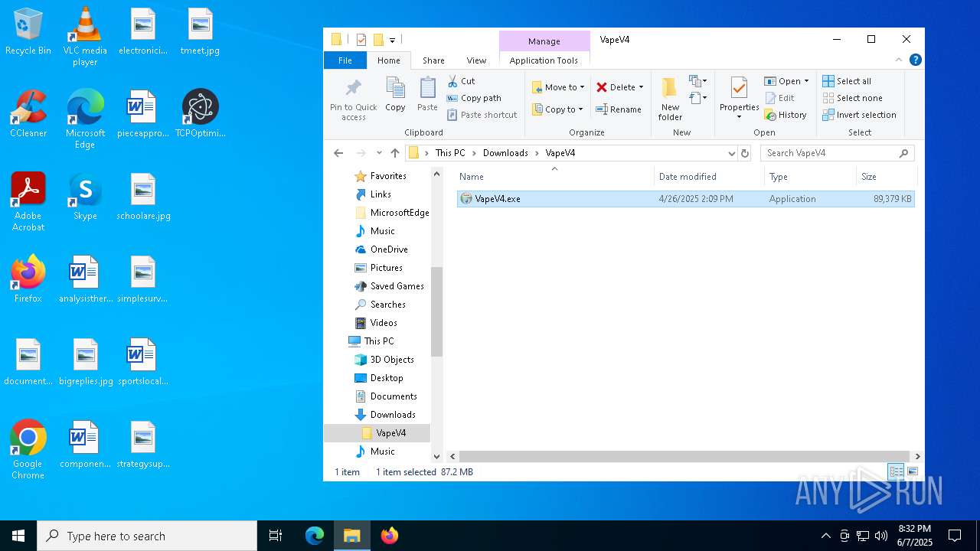Select OneDrive in navigation pane
Viewport: 980px width, 551px height.
click(389, 249)
